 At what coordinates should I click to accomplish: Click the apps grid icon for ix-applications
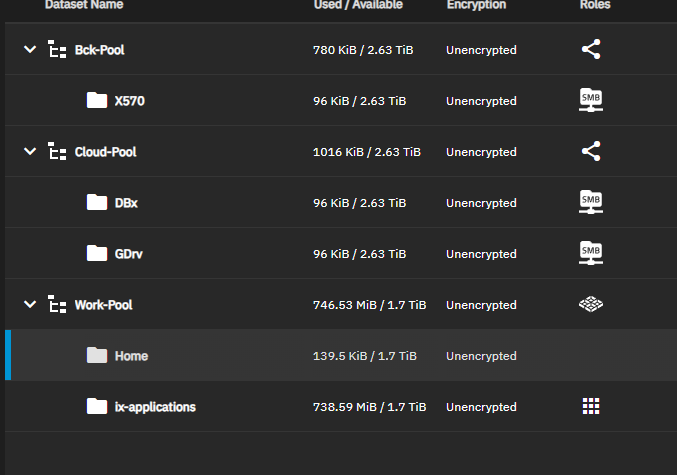591,406
